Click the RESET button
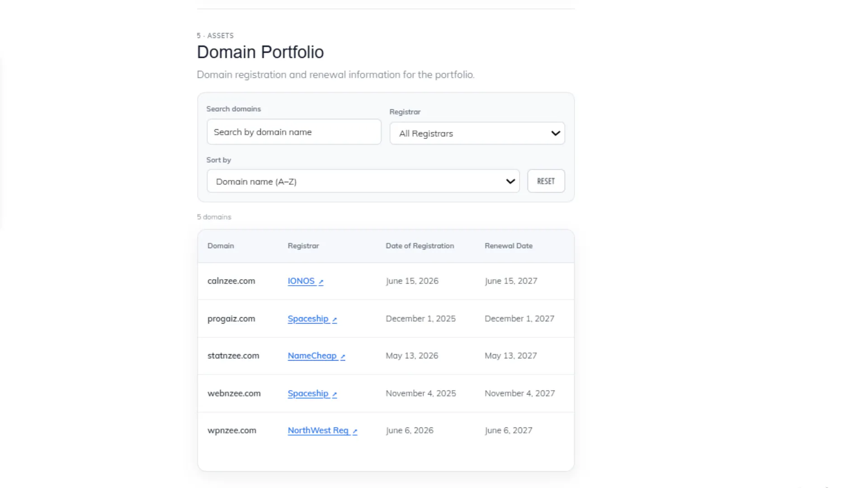The image size is (868, 488). point(546,181)
